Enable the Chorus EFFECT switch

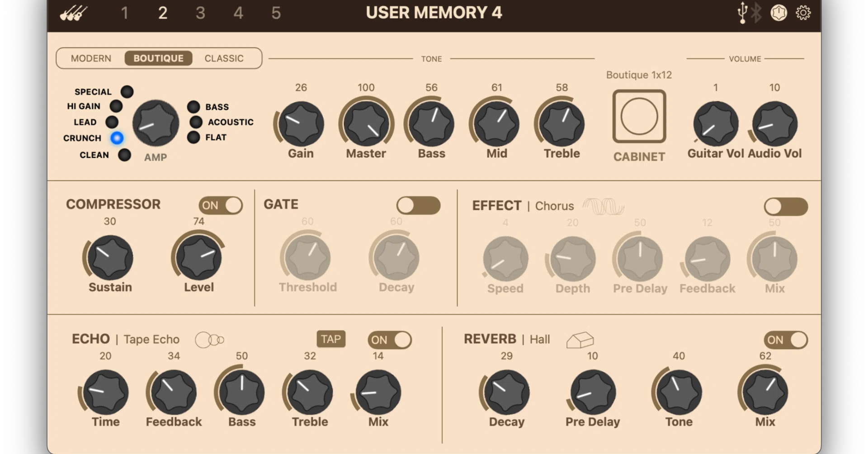tap(786, 207)
